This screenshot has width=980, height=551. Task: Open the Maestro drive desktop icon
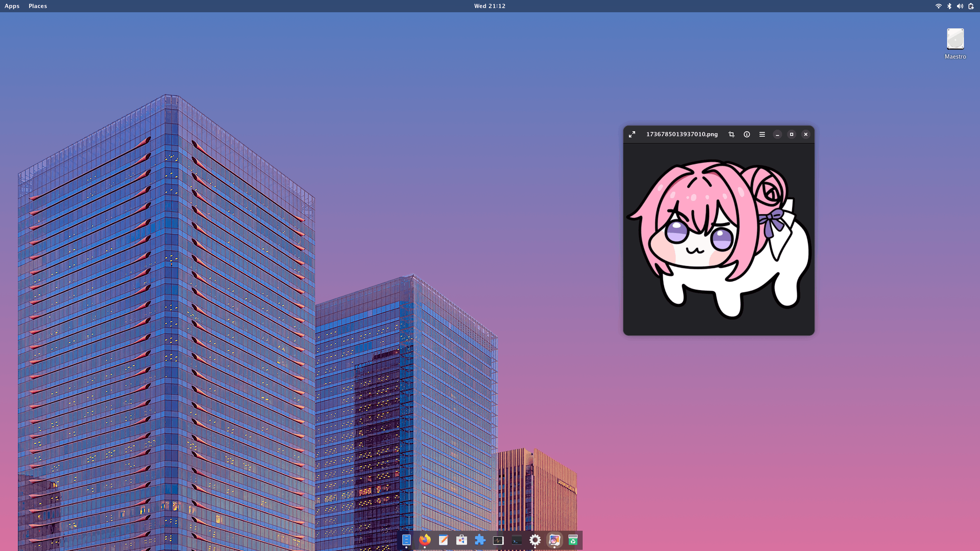pos(955,40)
